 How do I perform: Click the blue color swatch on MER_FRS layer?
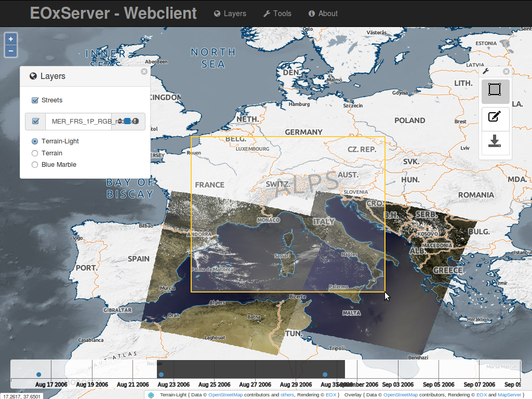[x=128, y=121]
